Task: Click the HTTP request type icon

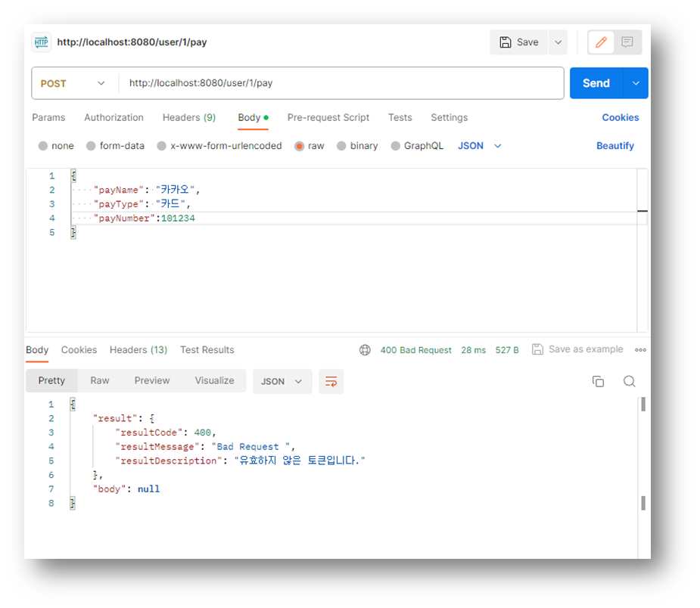Action: [42, 42]
